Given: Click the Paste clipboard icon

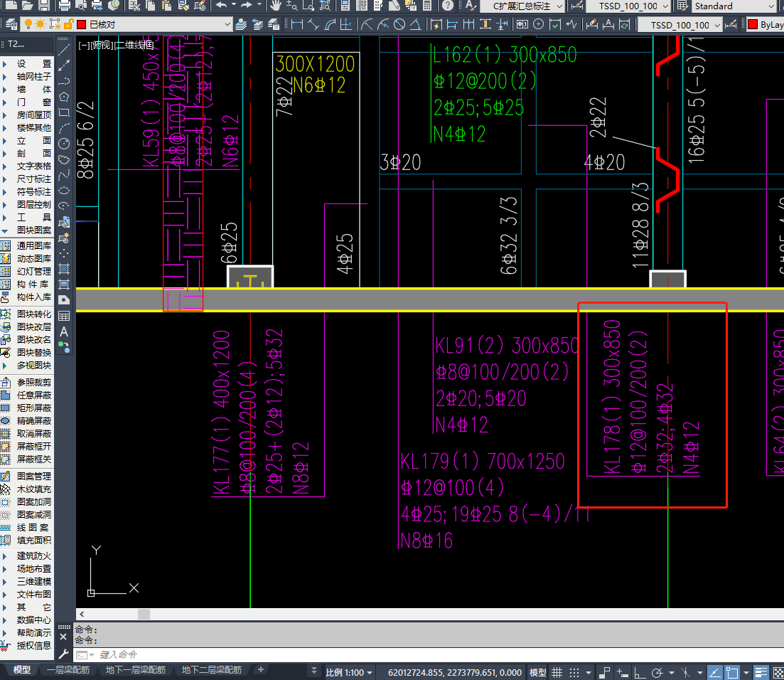Looking at the screenshot, I should (166, 6).
